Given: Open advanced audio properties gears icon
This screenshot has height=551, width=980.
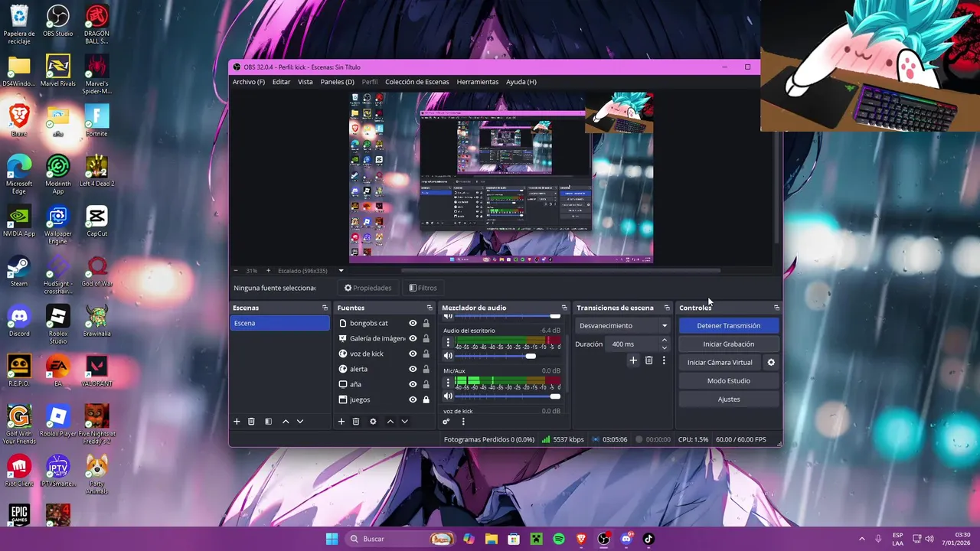Looking at the screenshot, I should tap(446, 422).
